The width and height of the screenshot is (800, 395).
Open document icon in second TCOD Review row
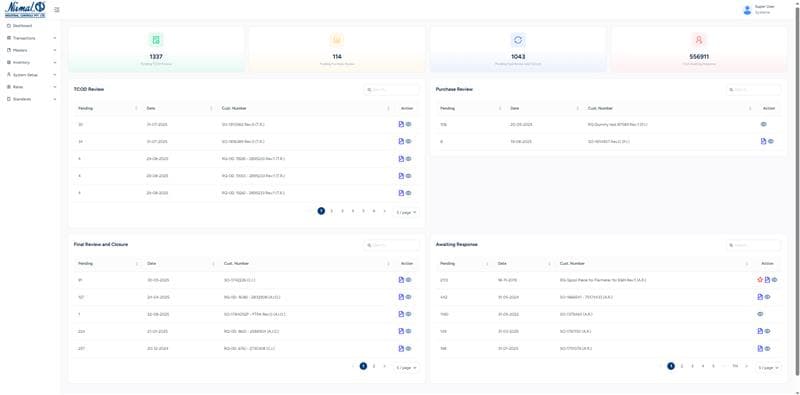pos(401,141)
